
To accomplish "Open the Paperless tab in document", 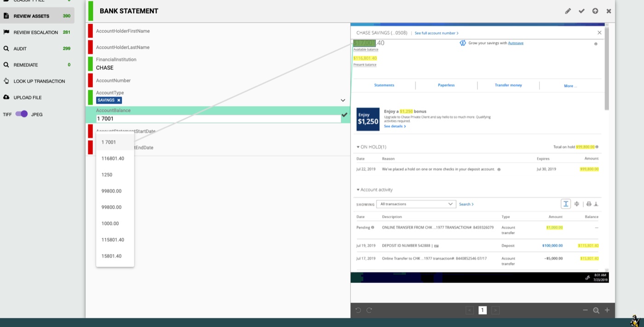I will 446,85.
